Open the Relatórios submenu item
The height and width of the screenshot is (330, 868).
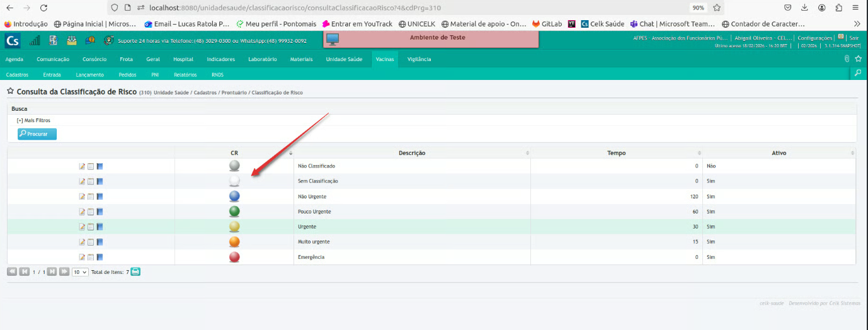[x=185, y=74]
